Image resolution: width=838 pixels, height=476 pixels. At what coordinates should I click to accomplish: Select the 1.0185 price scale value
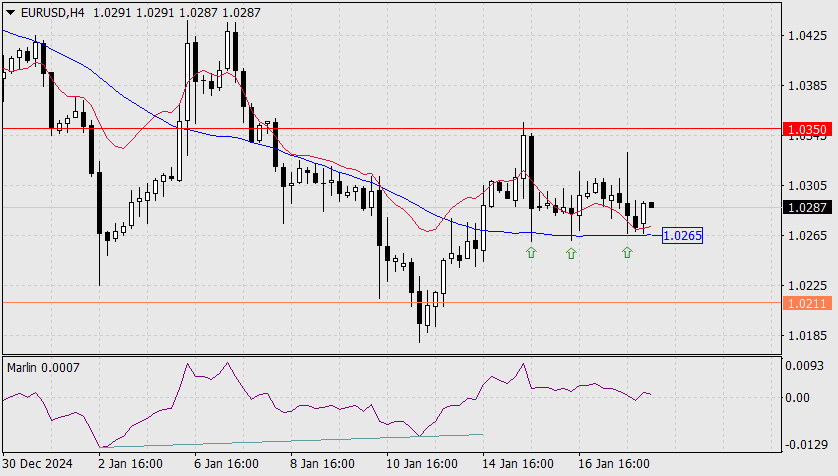[x=807, y=335]
